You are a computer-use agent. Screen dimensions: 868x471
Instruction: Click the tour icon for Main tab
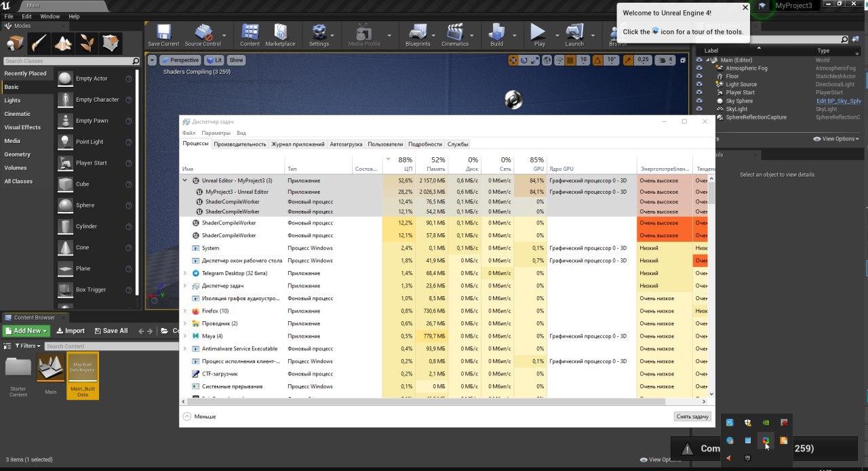(764, 5)
